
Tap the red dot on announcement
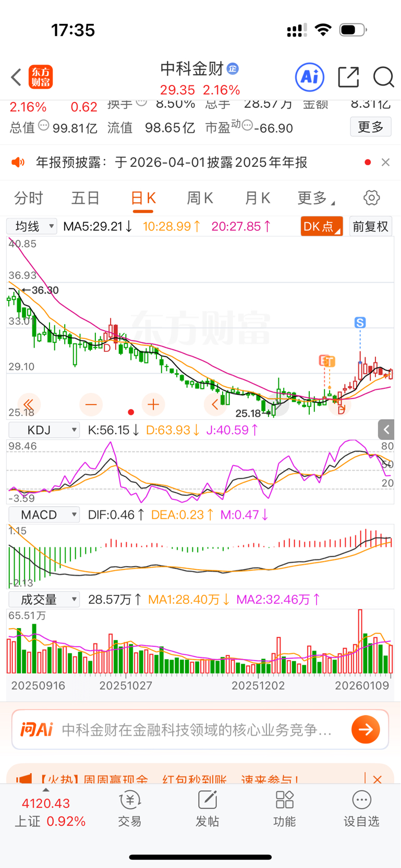pos(368,163)
